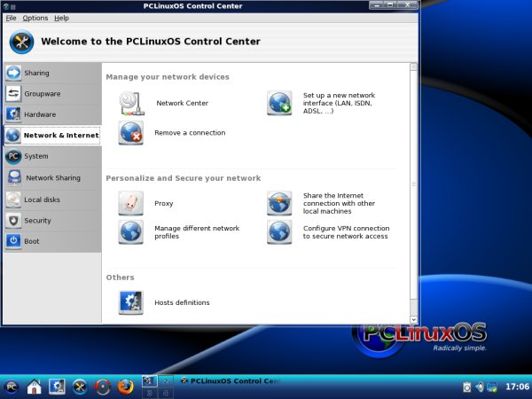Open Set up a new network interface icon
Image resolution: width=532 pixels, height=399 pixels.
279,103
